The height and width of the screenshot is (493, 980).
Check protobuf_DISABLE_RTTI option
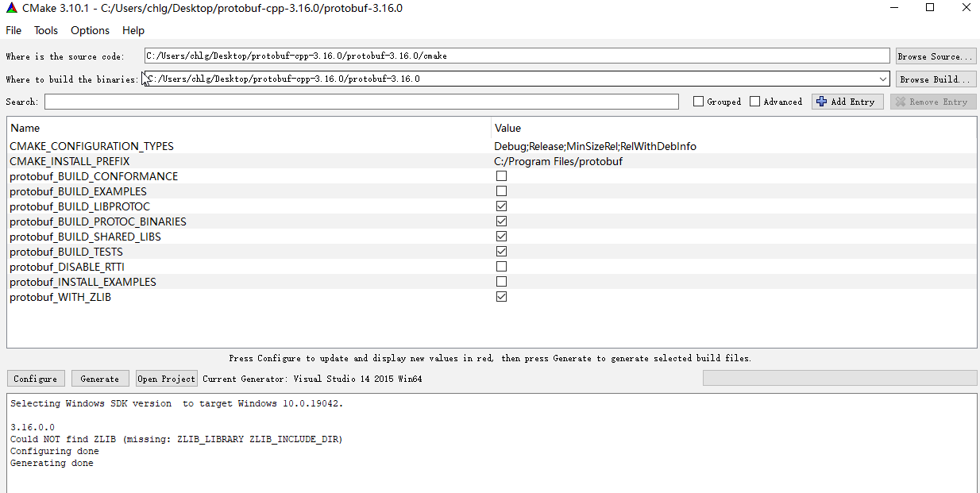click(x=501, y=267)
